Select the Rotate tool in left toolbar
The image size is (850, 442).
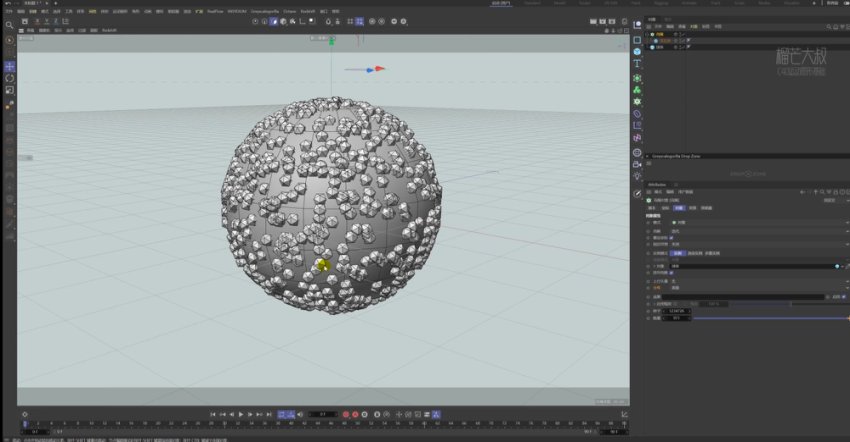[10, 78]
